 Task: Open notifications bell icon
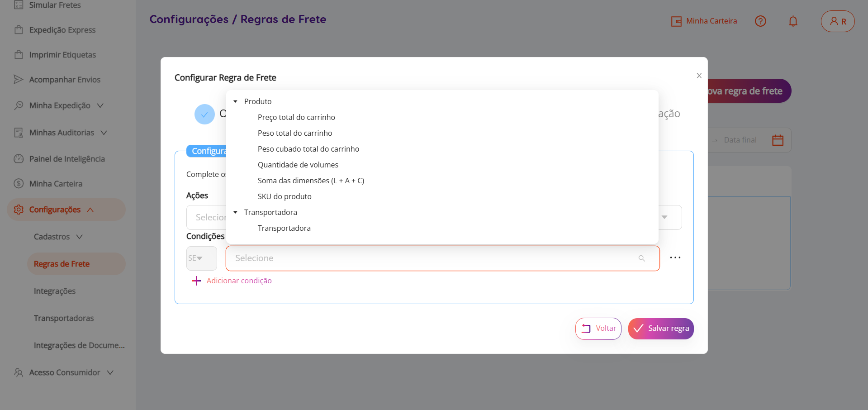793,21
